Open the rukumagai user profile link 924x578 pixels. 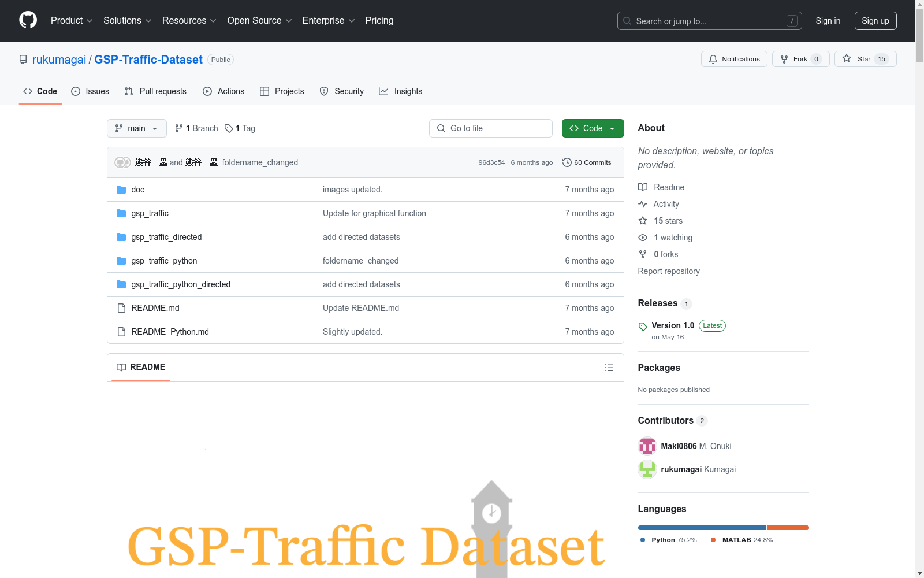[59, 60]
